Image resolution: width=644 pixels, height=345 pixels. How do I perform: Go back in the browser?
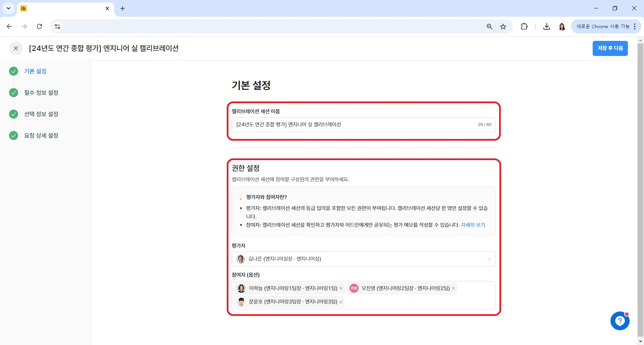pos(9,26)
